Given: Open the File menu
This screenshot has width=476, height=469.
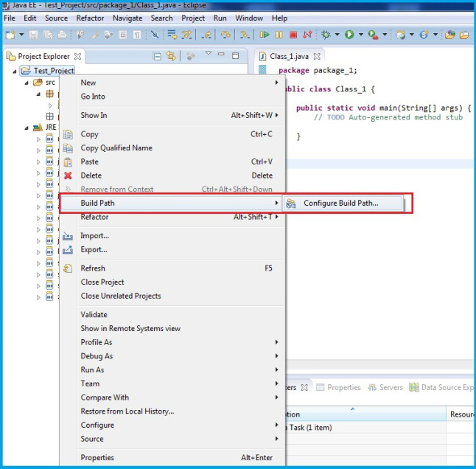Looking at the screenshot, I should pyautogui.click(x=10, y=18).
